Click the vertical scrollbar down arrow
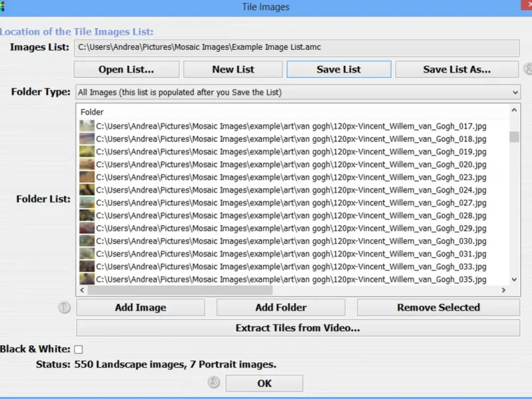The width and height of the screenshot is (532, 399). (x=514, y=279)
